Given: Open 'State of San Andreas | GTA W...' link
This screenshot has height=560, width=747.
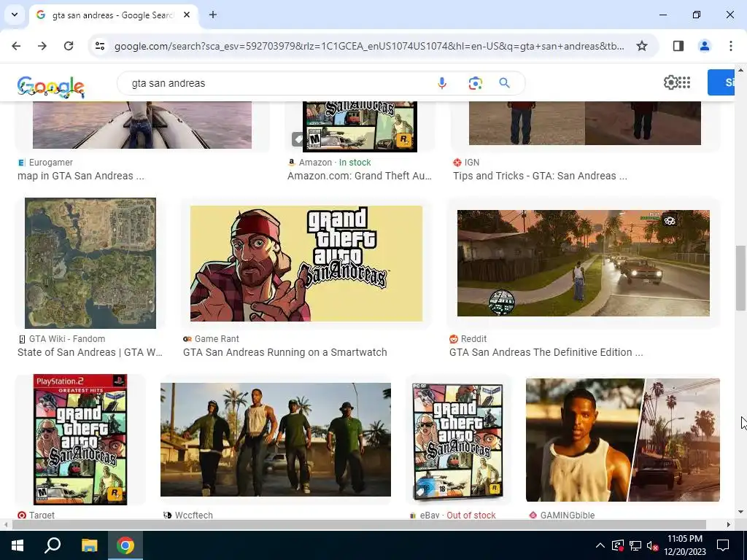Looking at the screenshot, I should 90,352.
